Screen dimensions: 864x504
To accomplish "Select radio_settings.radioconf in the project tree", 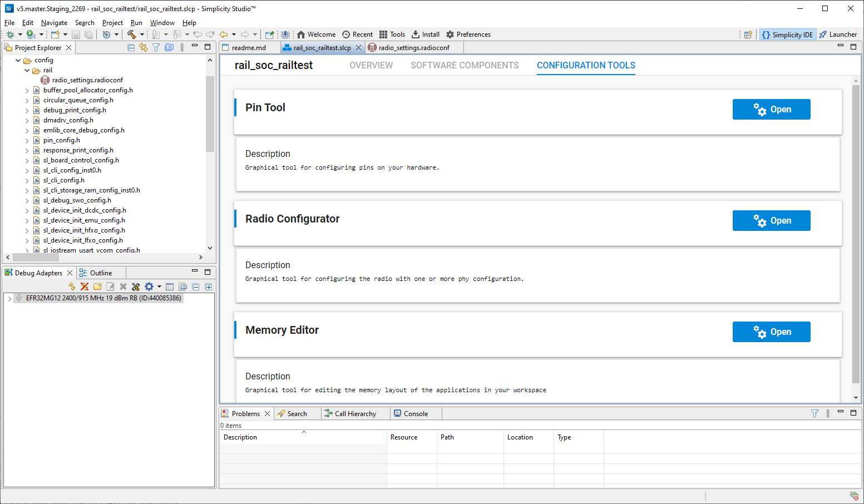I will [87, 80].
